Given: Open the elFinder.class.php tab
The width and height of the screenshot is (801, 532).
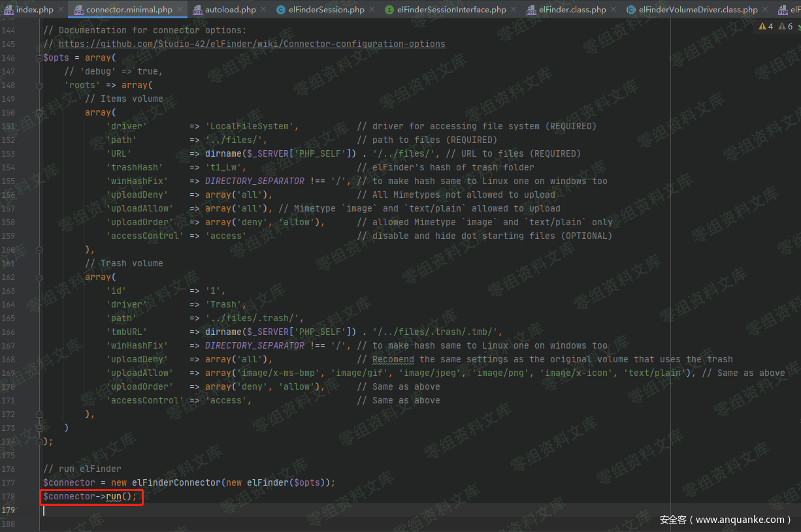Looking at the screenshot, I should tap(572, 10).
